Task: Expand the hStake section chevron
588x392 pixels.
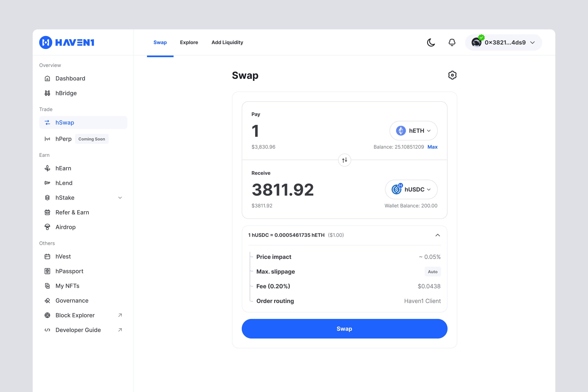Action: [x=120, y=197]
